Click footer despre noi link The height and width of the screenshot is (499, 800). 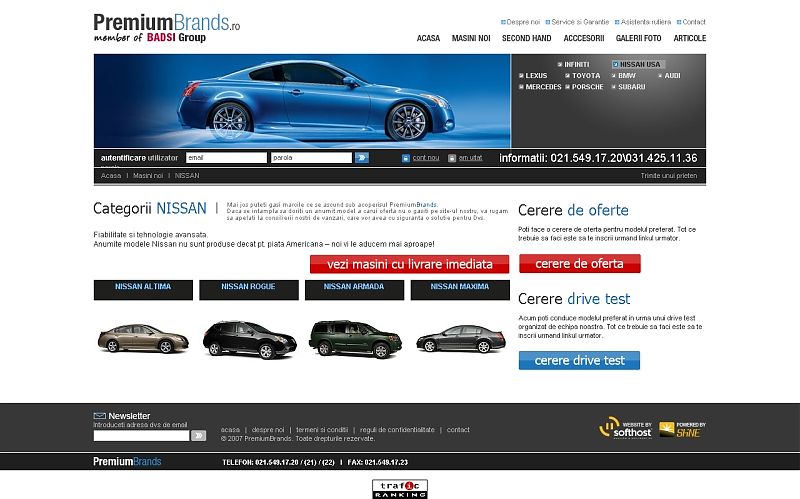tap(268, 430)
